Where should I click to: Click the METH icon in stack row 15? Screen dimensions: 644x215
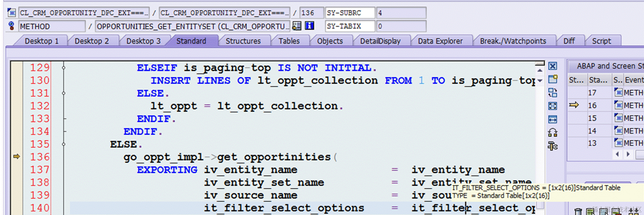(x=618, y=118)
